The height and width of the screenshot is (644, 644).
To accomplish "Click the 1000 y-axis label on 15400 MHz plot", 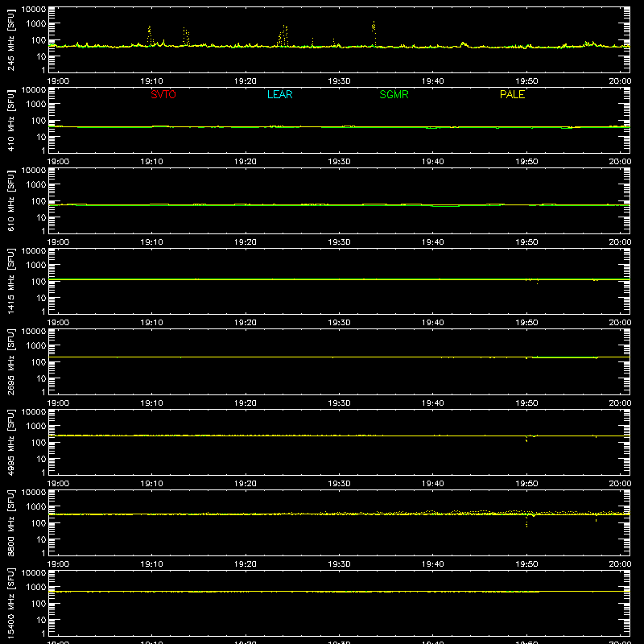I will (36, 588).
